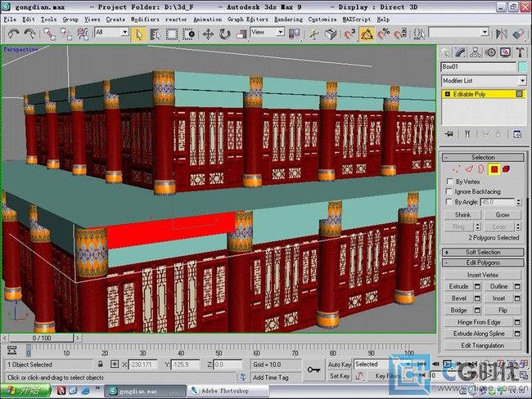Open the File menu
Viewport: 532px width, 399px height.
[10, 20]
